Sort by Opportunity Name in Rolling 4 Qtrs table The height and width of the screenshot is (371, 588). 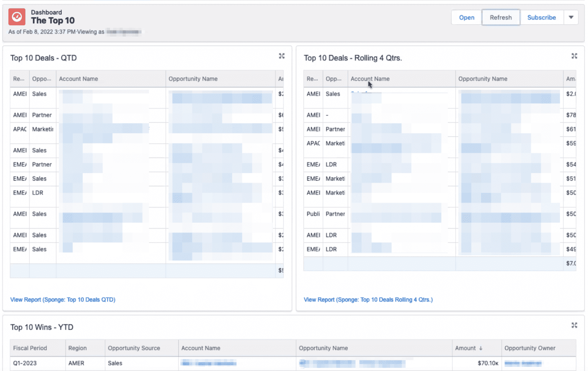pyautogui.click(x=483, y=79)
